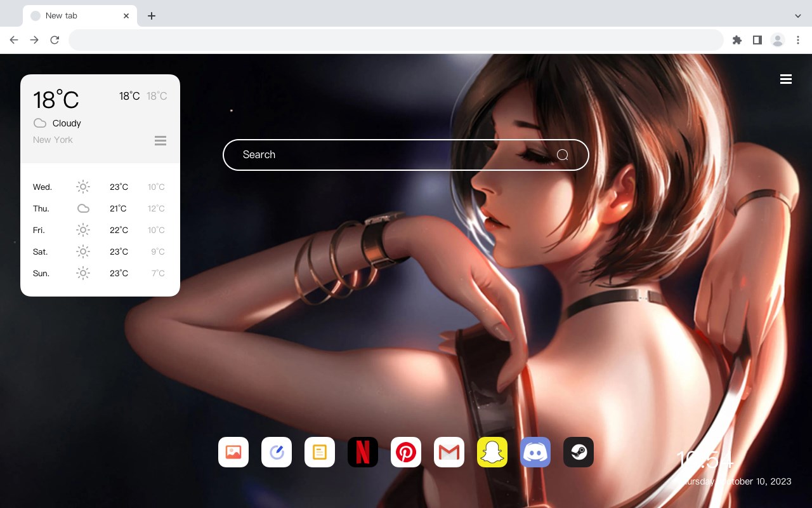812x508 pixels.
Task: Launch the Steam shortcut
Action: [579, 452]
